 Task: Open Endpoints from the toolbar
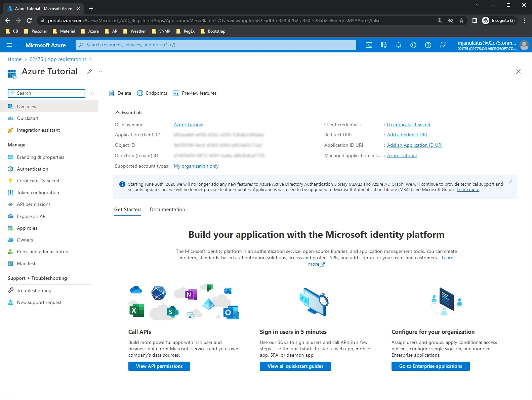pyautogui.click(x=152, y=93)
